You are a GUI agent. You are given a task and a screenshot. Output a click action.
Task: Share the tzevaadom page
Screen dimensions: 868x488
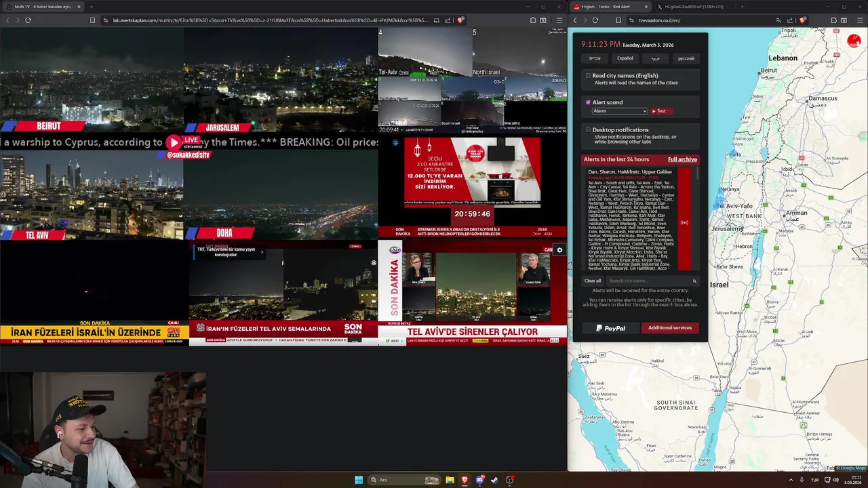(790, 20)
